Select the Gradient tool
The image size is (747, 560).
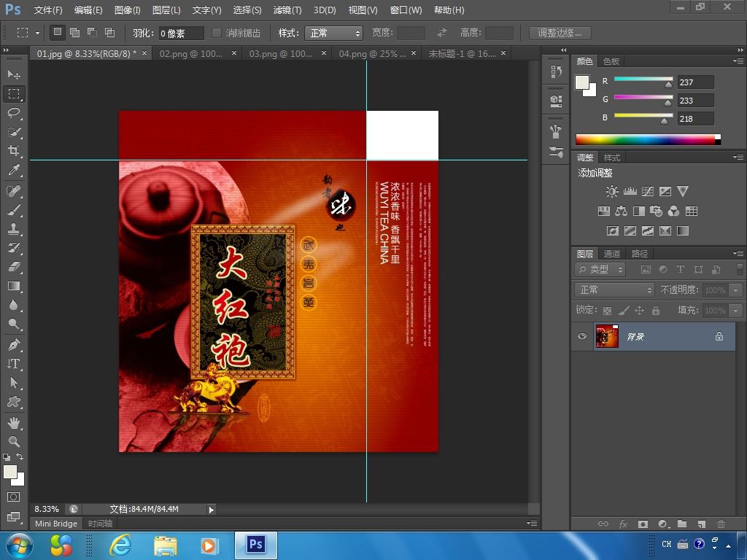[x=14, y=286]
